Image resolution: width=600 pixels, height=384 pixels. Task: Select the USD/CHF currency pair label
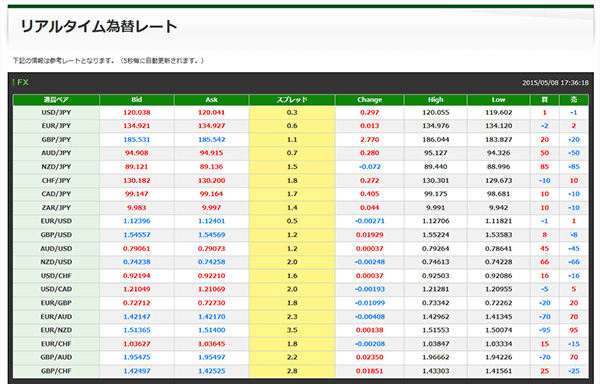[56, 276]
